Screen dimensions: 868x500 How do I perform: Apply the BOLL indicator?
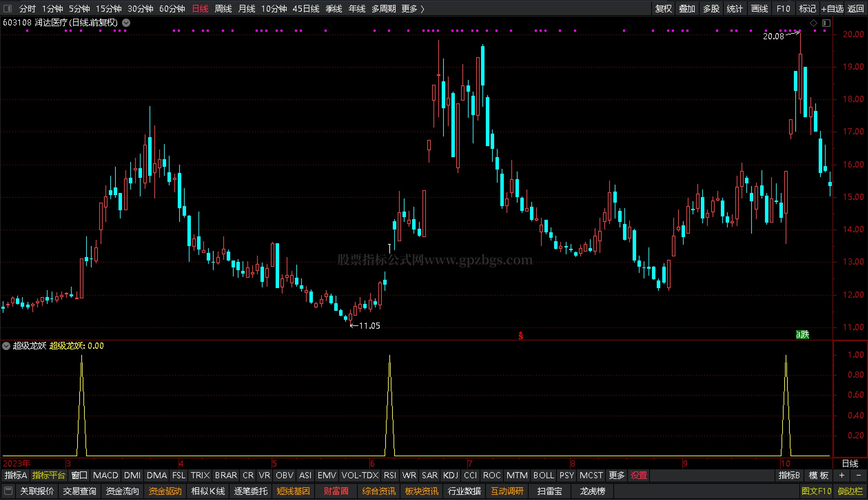click(544, 476)
